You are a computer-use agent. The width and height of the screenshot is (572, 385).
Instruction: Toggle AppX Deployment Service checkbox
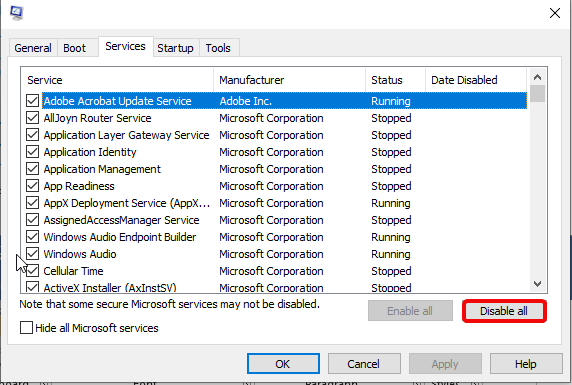pos(32,203)
